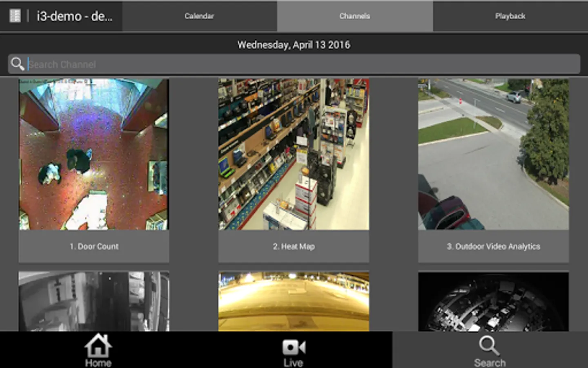Screen dimensions: 588x368
Task: Select the '2. Heat Map' label
Action: (294, 246)
